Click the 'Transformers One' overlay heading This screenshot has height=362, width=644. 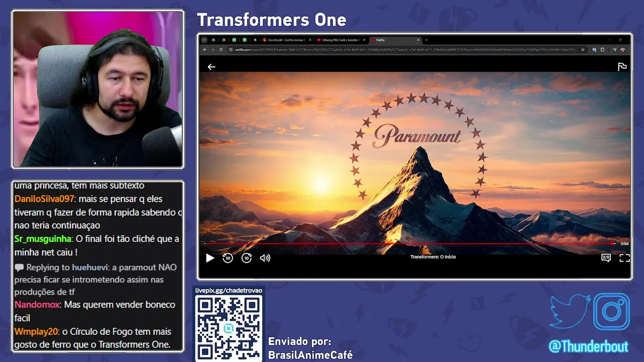(271, 20)
